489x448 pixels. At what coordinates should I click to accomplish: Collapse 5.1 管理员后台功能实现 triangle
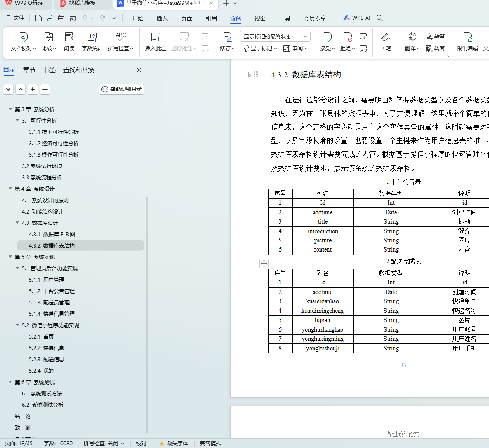pyautogui.click(x=17, y=268)
